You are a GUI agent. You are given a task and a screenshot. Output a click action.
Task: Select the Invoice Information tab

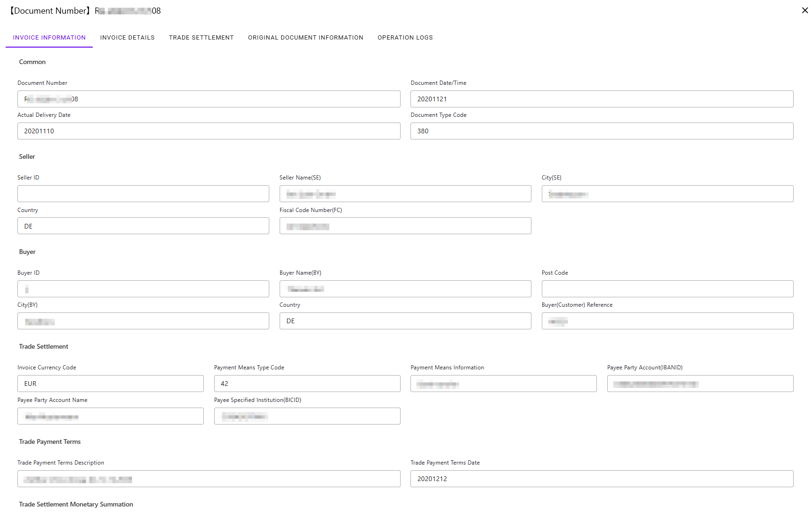pos(49,38)
